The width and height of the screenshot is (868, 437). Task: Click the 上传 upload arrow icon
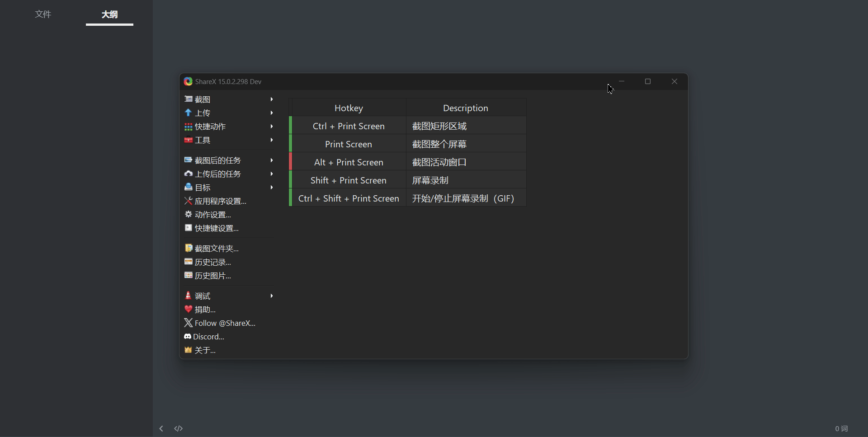coord(189,113)
